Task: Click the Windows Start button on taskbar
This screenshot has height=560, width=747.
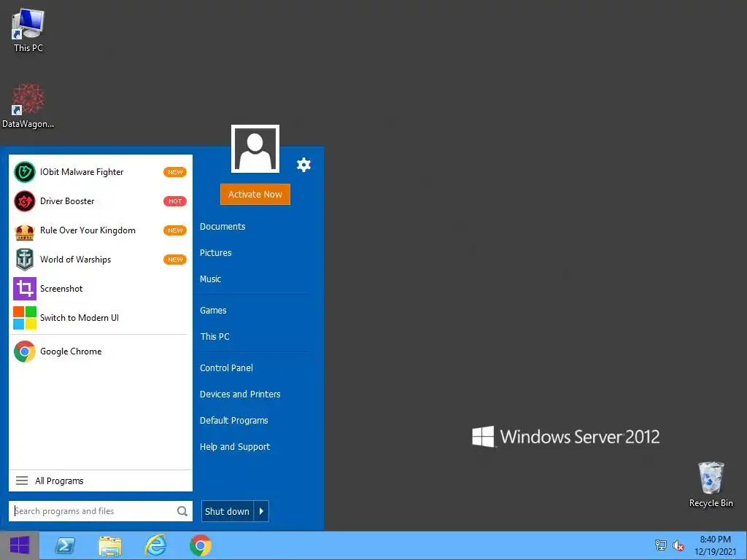Action: 19,545
